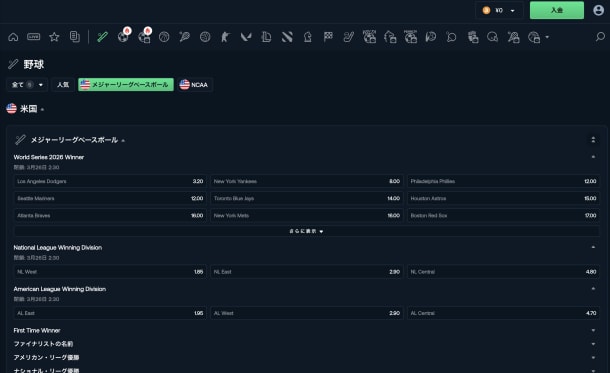
Task: Switch to the 人気 tab
Action: [x=63, y=85]
